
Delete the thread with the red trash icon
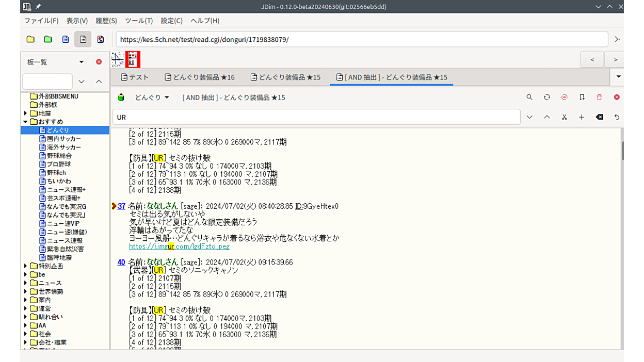[599, 97]
